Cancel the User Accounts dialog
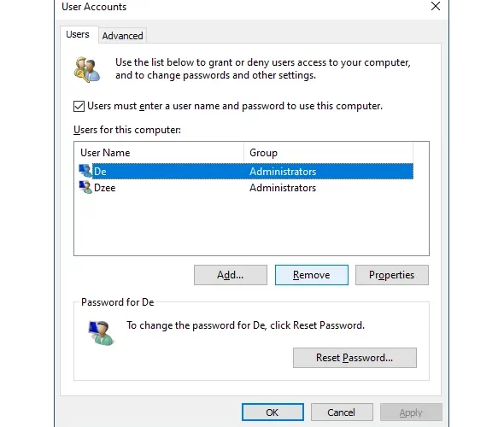This screenshot has height=427, width=504. [x=342, y=412]
